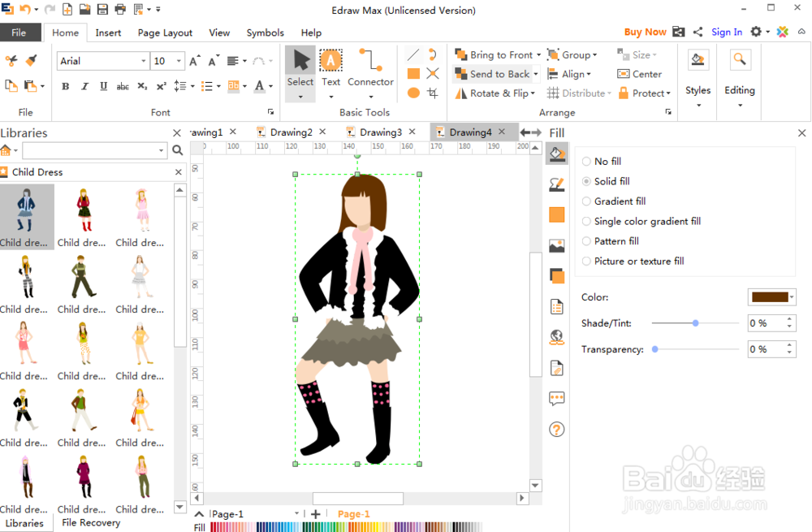The image size is (812, 532).
Task: Click the Buy Now link
Action: 645,32
